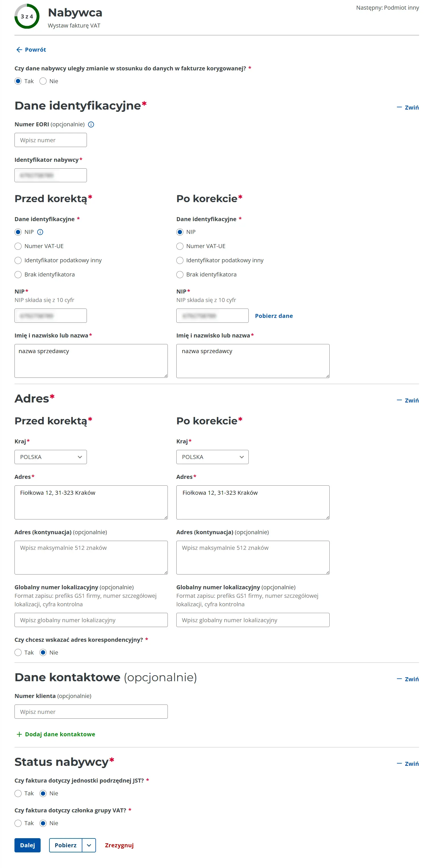Select Tak for VAT group member question
431x868 pixels.
[18, 823]
